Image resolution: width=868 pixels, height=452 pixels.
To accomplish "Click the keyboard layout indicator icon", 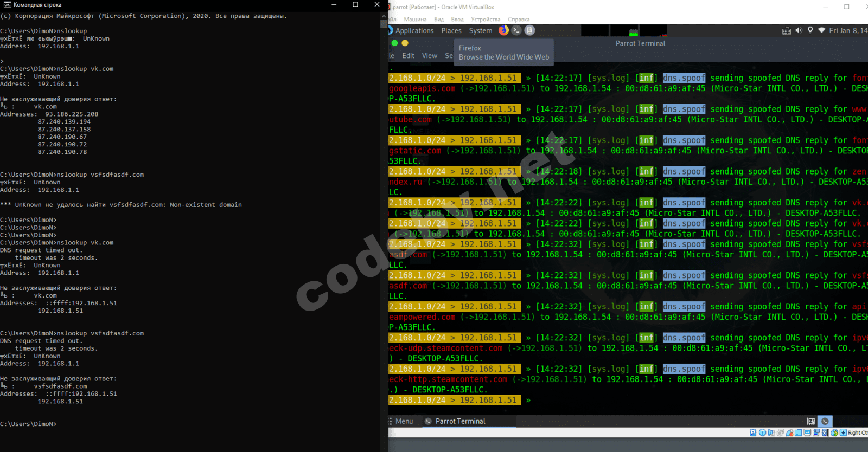I will coord(786,30).
